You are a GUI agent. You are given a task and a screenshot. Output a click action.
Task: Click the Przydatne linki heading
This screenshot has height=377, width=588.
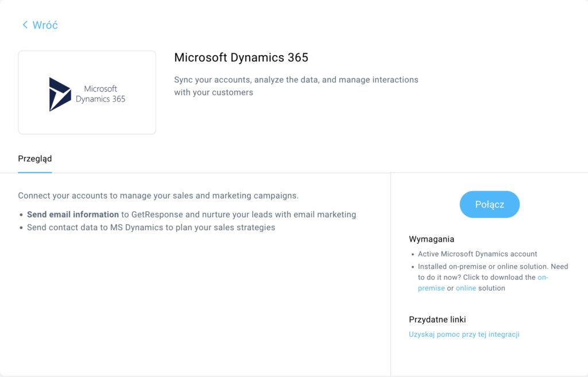click(437, 320)
